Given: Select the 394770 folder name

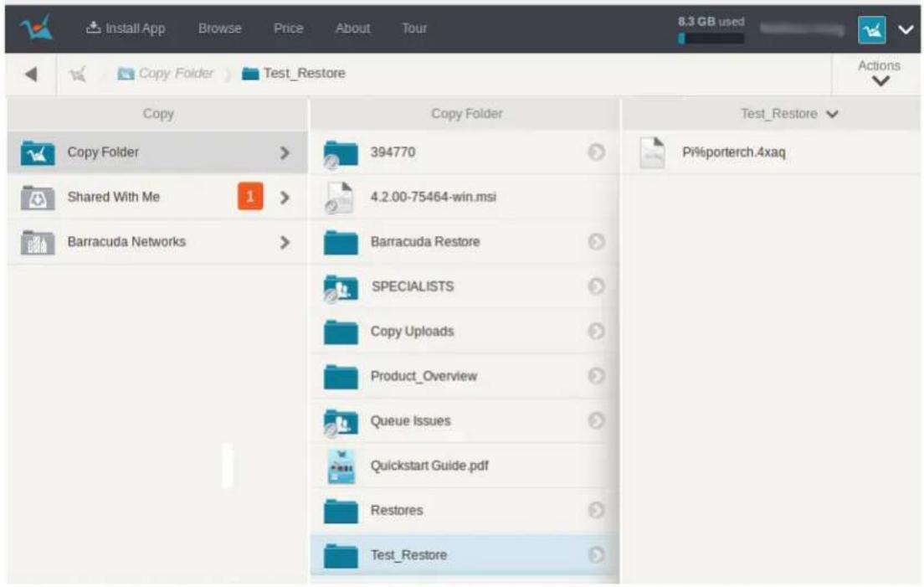Looking at the screenshot, I should click(x=393, y=152).
